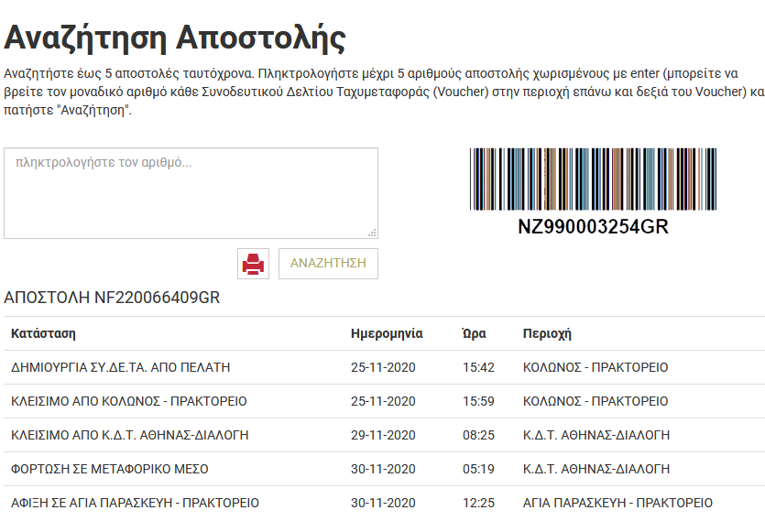The width and height of the screenshot is (765, 532).
Task: Click the ΑΠΟΣΤΟΛΗ NF220066409GR shipment heading
Action: [112, 298]
